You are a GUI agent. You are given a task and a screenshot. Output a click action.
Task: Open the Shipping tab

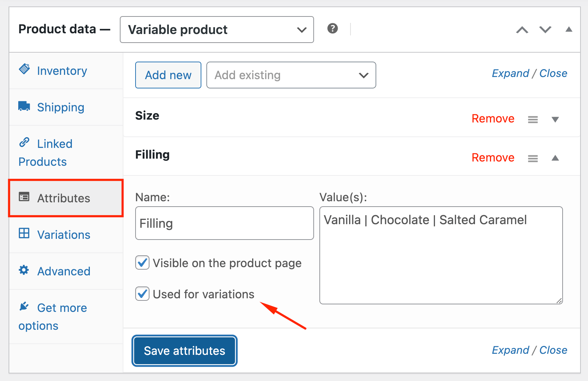pyautogui.click(x=66, y=107)
